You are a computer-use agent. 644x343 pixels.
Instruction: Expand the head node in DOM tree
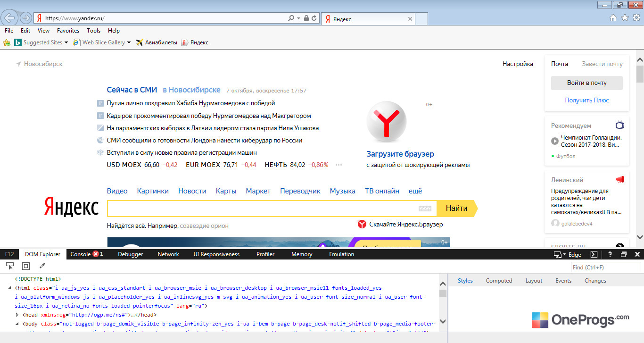point(18,315)
